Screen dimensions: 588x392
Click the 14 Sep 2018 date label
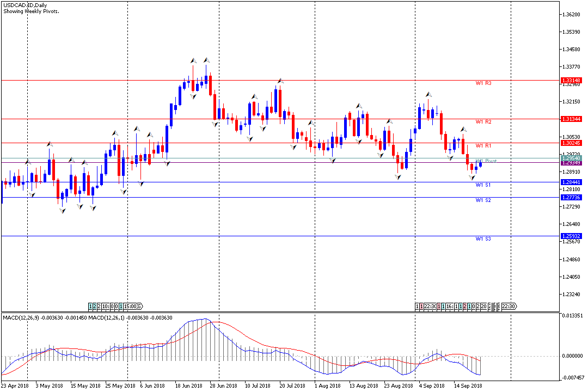[x=468, y=385]
